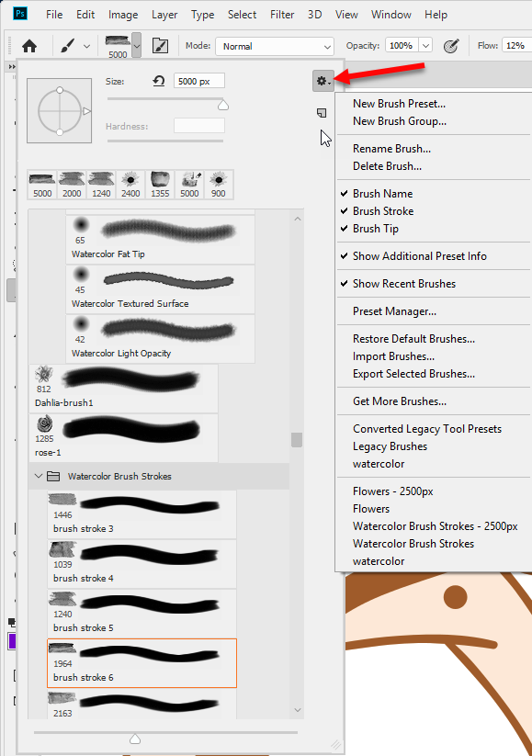Open the blending Mode dropdown
Viewport: 532px width, 756px height.
click(x=275, y=46)
